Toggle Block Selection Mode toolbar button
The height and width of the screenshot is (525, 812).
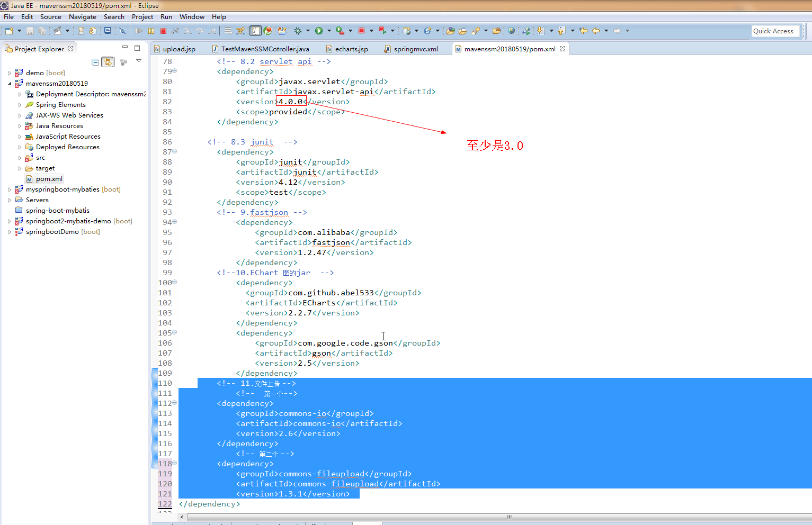coord(255,31)
